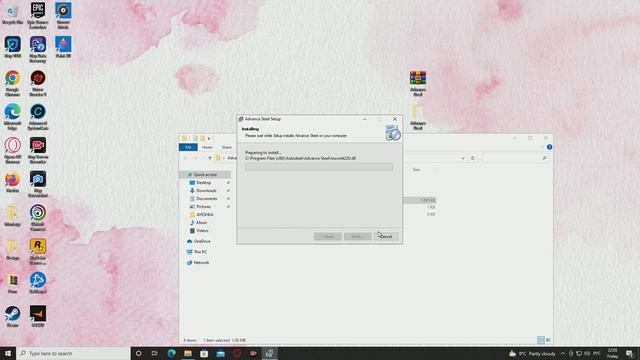The image size is (640, 360).
Task: Open the address bar history dropdown
Action: click(x=463, y=158)
